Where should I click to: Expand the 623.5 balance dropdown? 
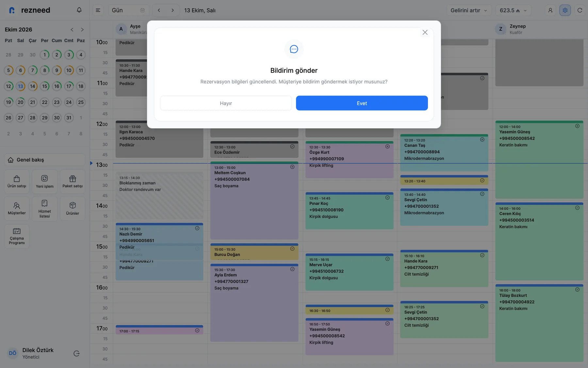pos(513,10)
